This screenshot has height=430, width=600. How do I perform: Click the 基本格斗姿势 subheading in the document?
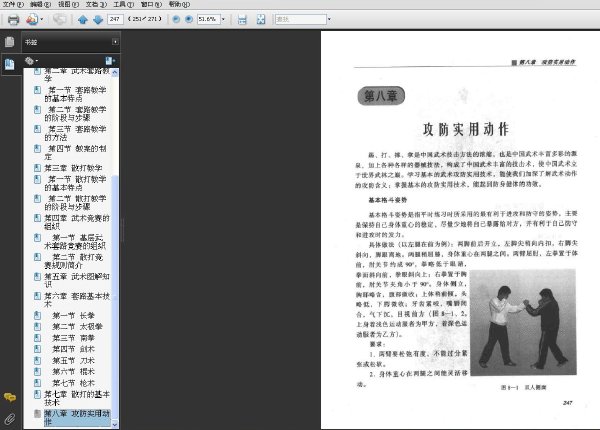(388, 200)
